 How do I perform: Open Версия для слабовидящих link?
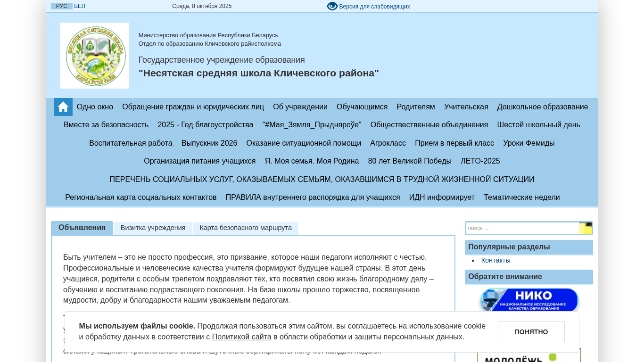[374, 7]
